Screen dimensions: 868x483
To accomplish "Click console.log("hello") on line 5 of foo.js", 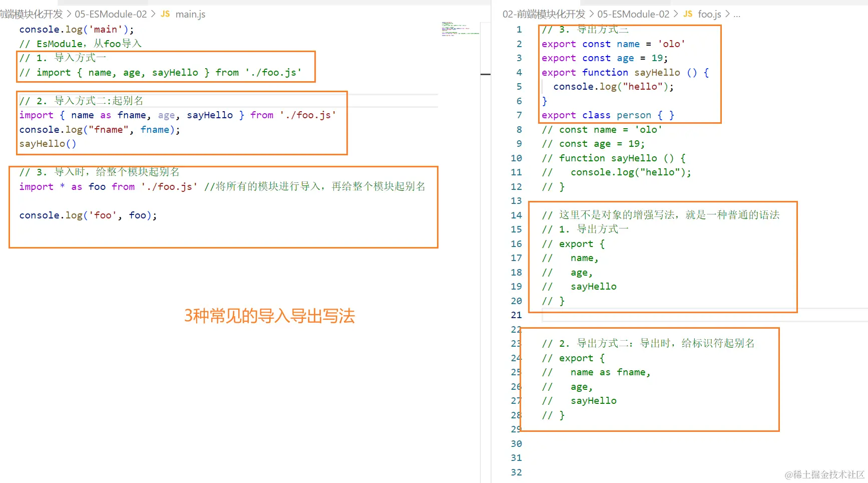I will coord(613,86).
